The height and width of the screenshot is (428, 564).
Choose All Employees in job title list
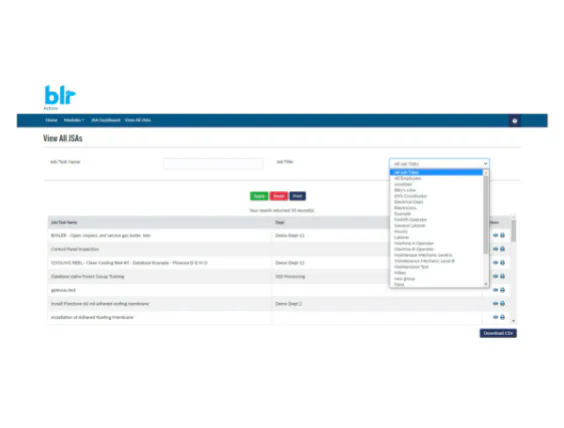408,178
